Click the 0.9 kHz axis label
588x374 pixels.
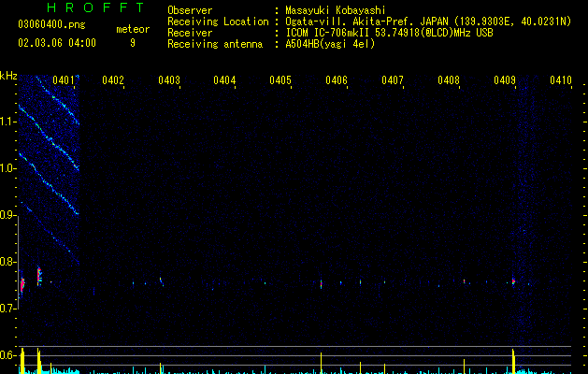point(8,215)
